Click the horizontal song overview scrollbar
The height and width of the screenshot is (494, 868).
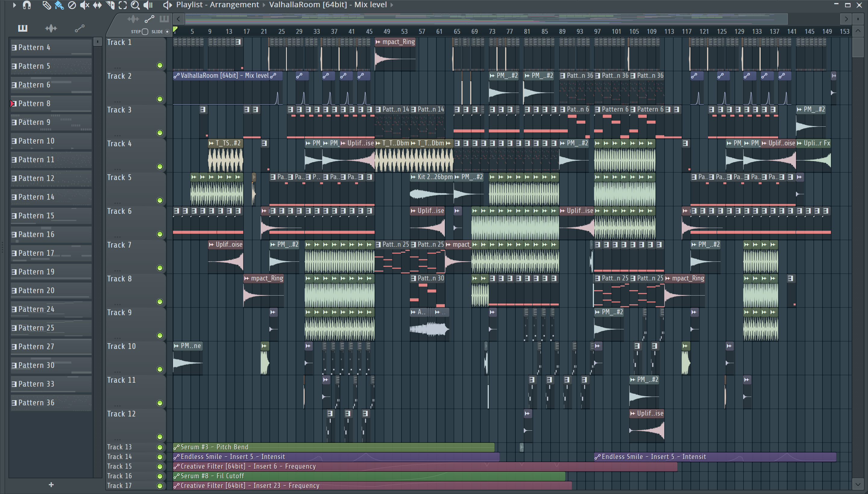point(486,19)
